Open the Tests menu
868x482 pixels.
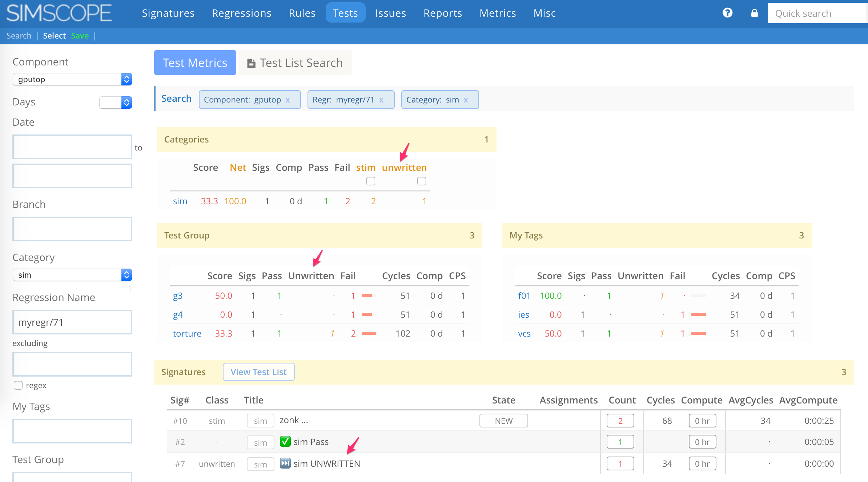pos(345,13)
